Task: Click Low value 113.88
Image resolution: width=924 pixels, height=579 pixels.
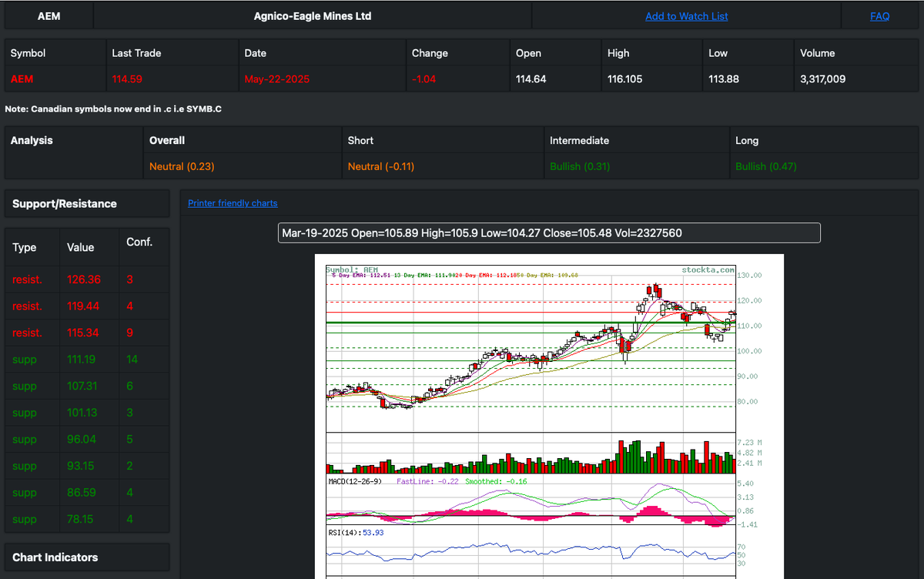Action: tap(724, 79)
